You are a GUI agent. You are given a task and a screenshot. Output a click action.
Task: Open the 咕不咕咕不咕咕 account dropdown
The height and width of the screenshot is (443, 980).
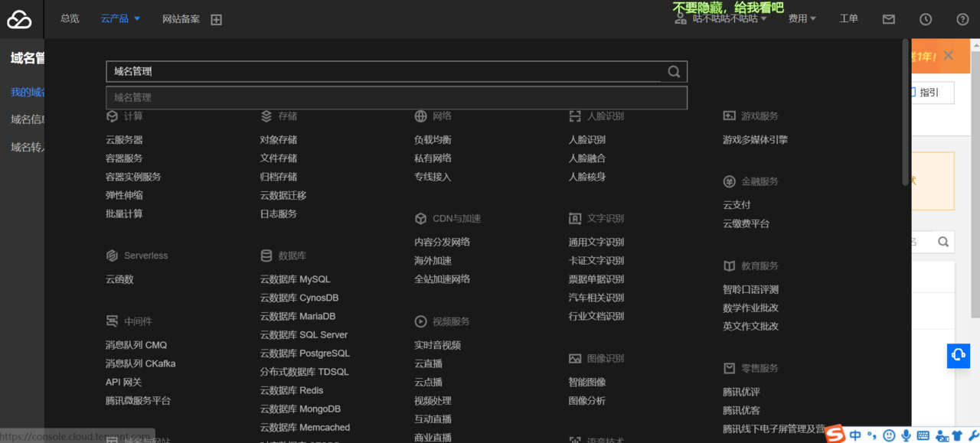click(730, 19)
